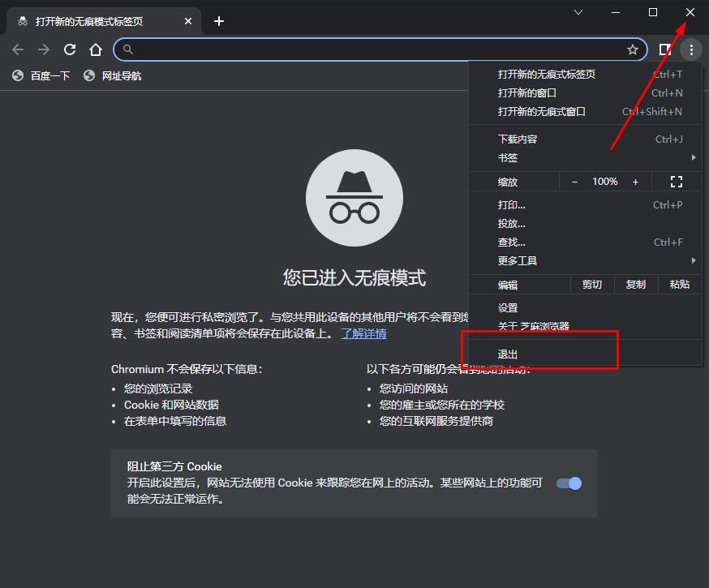
Task: Select 打开新的窗口 from the menu
Action: 529,92
